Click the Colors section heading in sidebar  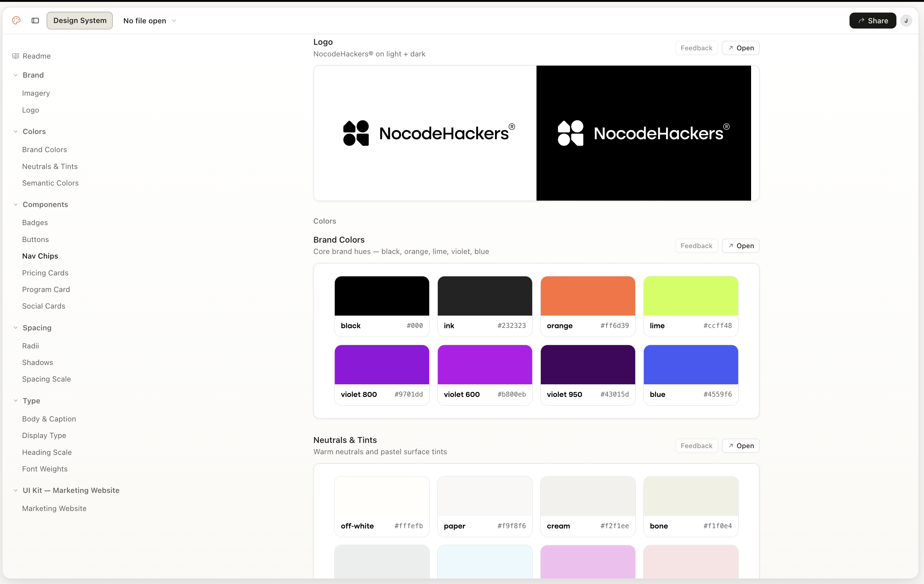[x=34, y=132]
